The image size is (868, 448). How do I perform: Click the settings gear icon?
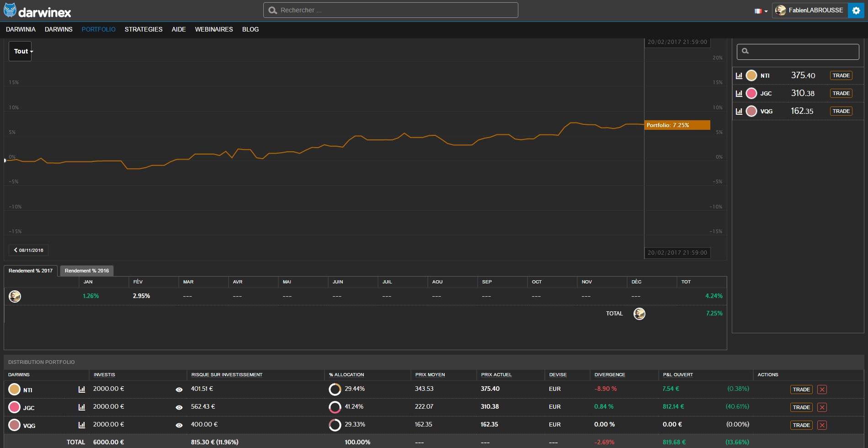pos(856,11)
